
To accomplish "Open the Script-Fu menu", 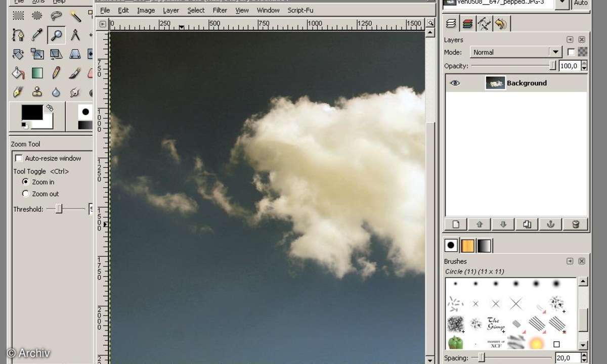I will coord(300,10).
